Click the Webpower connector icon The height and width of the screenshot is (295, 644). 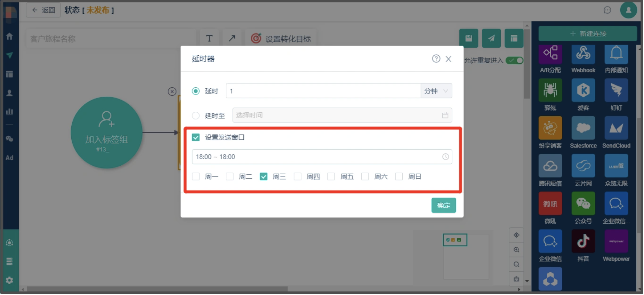click(617, 242)
